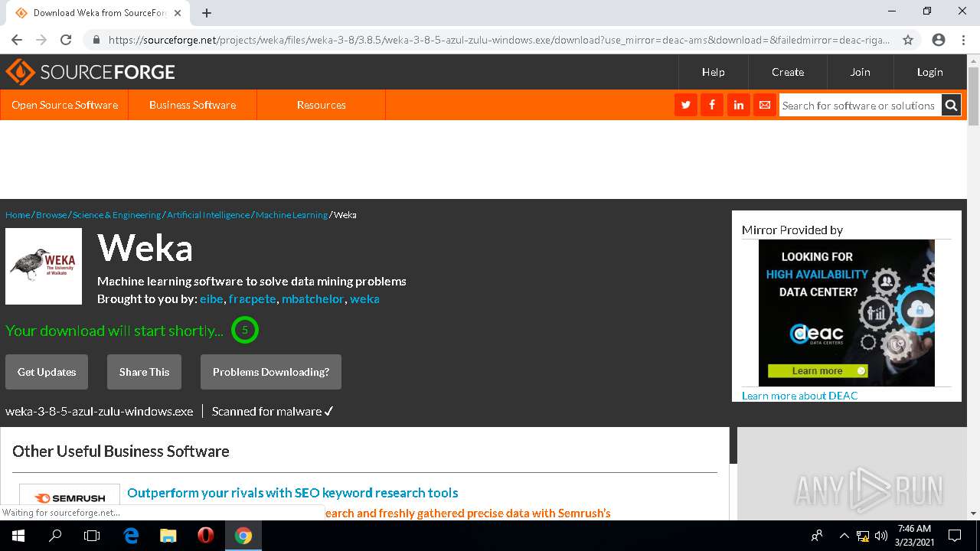This screenshot has width=980, height=551.
Task: Open contributor fracpete profile link
Action: pos(252,299)
